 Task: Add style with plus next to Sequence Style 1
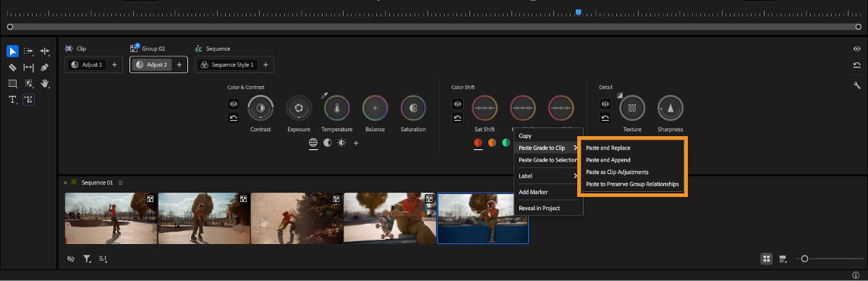(x=265, y=64)
